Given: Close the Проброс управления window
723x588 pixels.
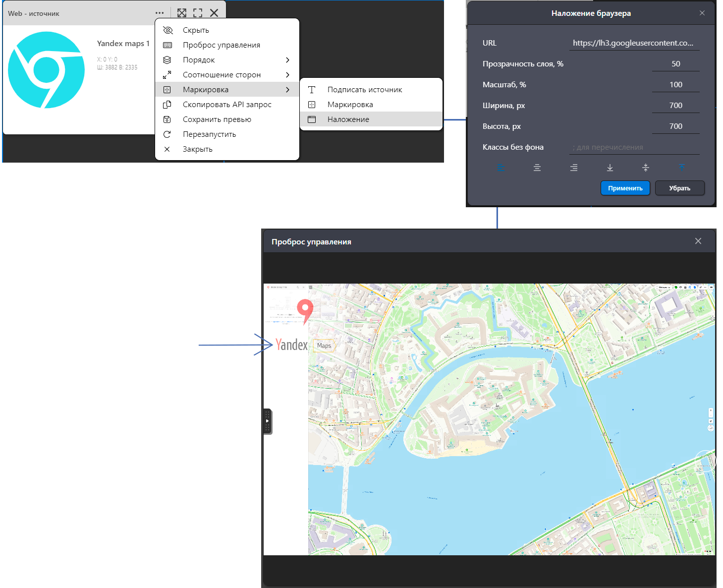Looking at the screenshot, I should click(698, 241).
